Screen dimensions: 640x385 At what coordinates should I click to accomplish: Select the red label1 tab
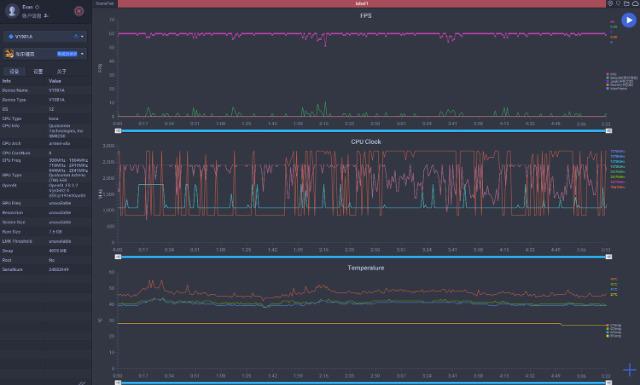362,3
